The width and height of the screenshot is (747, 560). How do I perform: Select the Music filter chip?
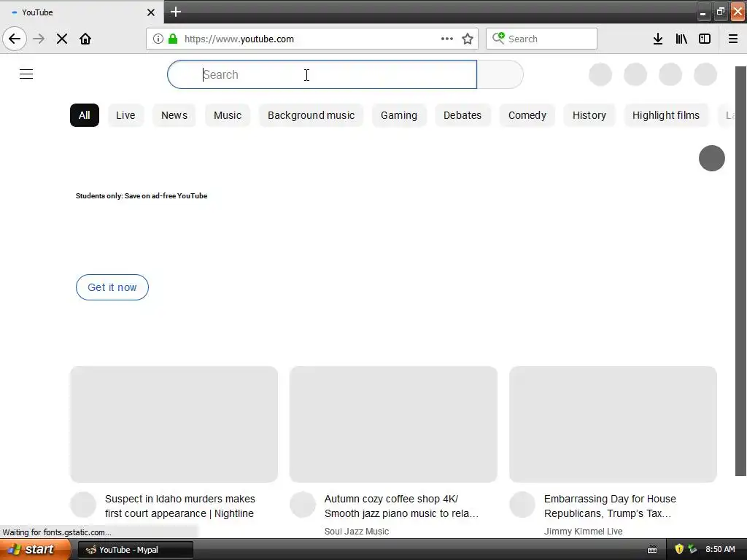228,115
